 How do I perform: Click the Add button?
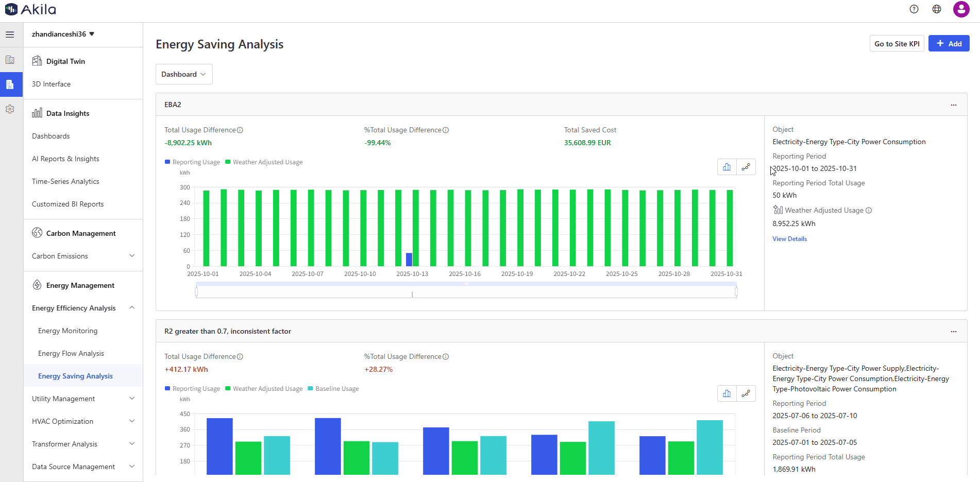point(949,44)
